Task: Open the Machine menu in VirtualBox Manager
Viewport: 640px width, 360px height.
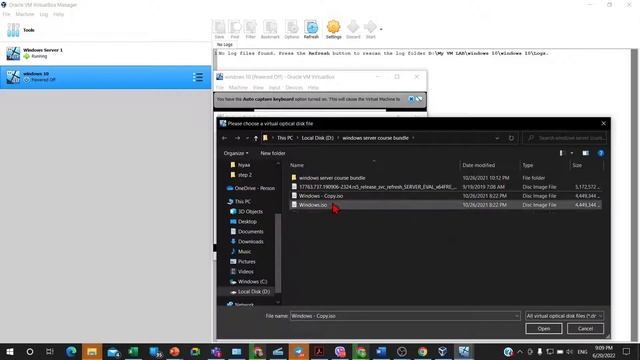Action: click(25, 14)
